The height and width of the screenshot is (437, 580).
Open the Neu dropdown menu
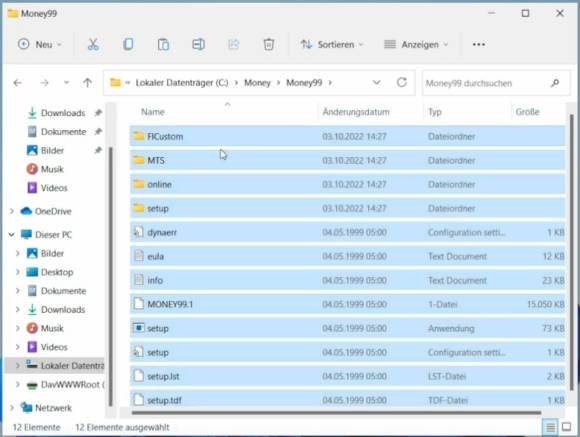click(40, 44)
